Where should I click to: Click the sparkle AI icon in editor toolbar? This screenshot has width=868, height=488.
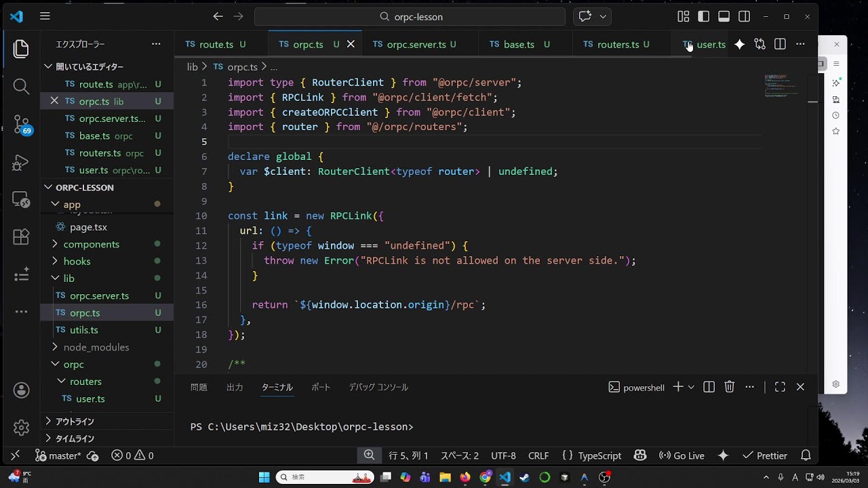[739, 44]
